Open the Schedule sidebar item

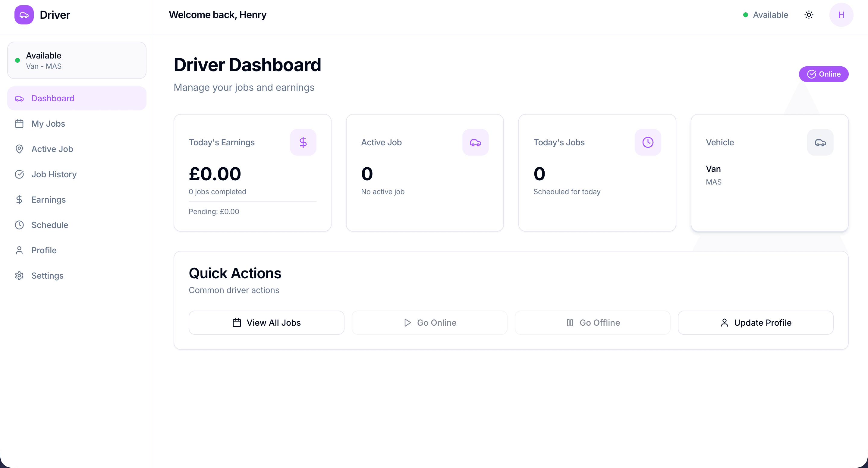click(x=49, y=225)
